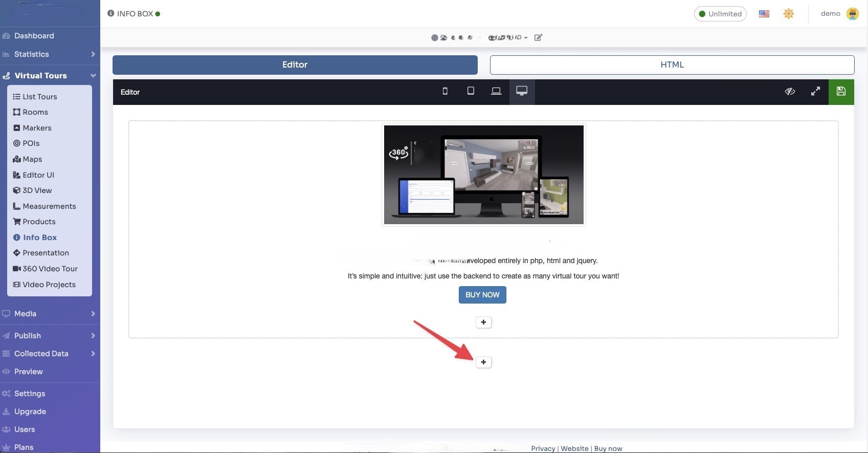868x453 pixels.
Task: Select the mobile phone preview icon
Action: coord(445,92)
